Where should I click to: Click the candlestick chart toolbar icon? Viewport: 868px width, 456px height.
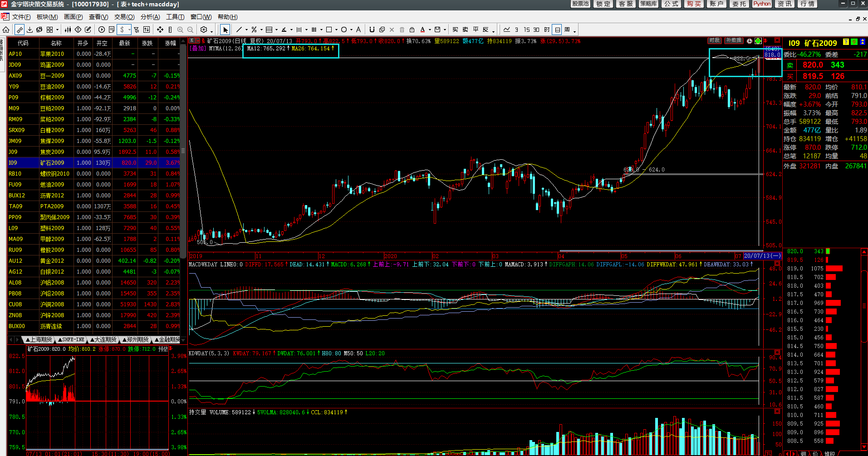pyautogui.click(x=68, y=29)
